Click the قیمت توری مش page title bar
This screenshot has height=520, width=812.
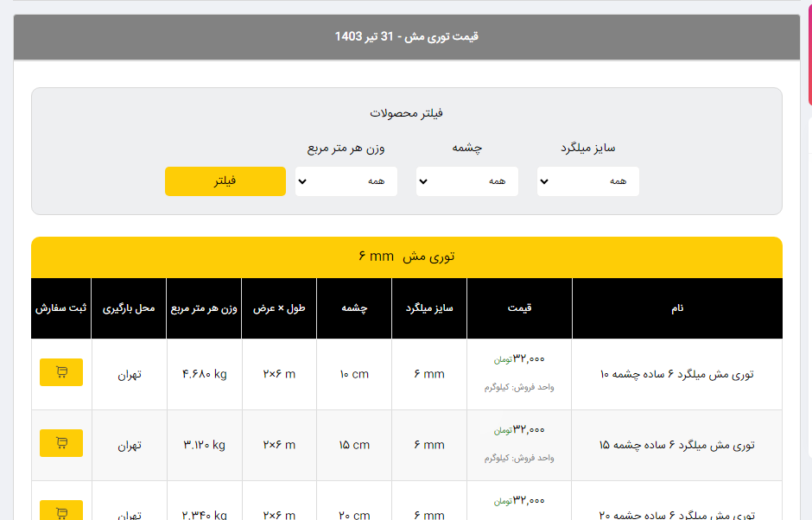pyautogui.click(x=407, y=36)
